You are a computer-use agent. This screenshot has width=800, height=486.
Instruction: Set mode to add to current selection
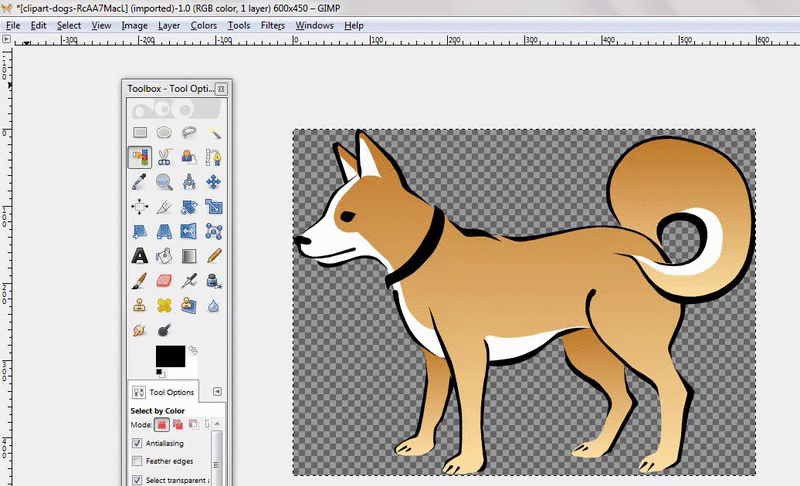point(176,424)
